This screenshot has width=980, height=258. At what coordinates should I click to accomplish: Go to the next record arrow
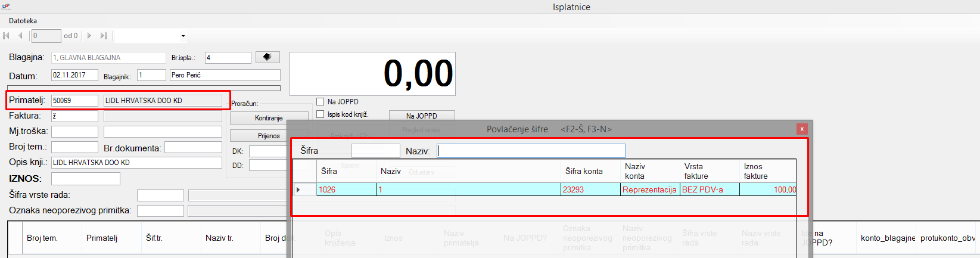tap(89, 36)
